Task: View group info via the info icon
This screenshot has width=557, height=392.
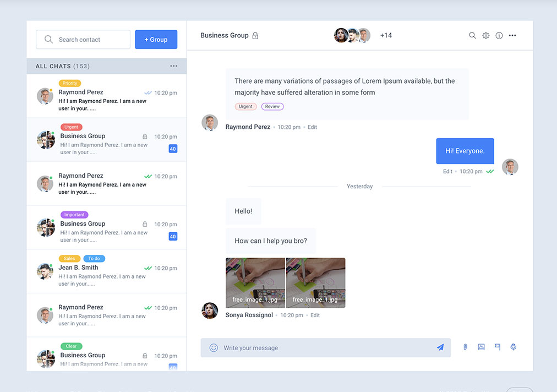Action: (x=499, y=35)
